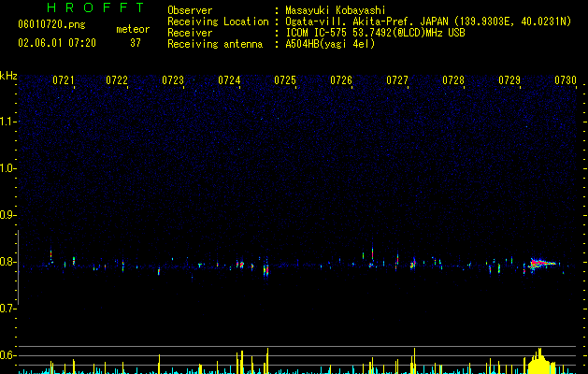Click the 0.8 kHz axis label
The image size is (588, 374).
pyautogui.click(x=8, y=262)
